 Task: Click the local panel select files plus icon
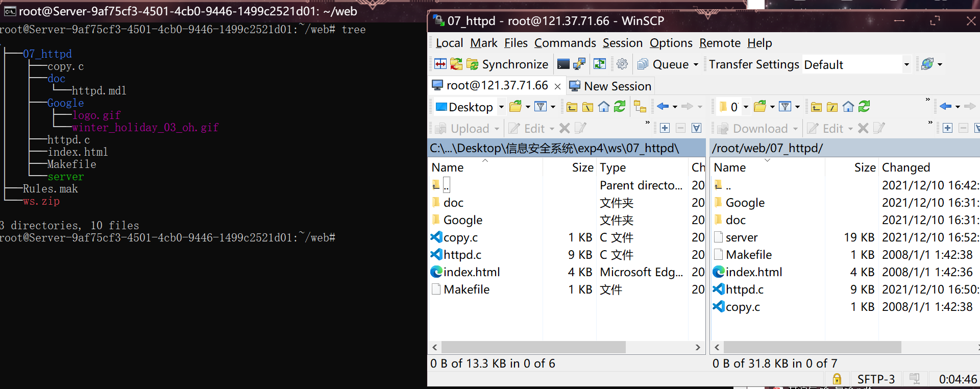pos(665,128)
